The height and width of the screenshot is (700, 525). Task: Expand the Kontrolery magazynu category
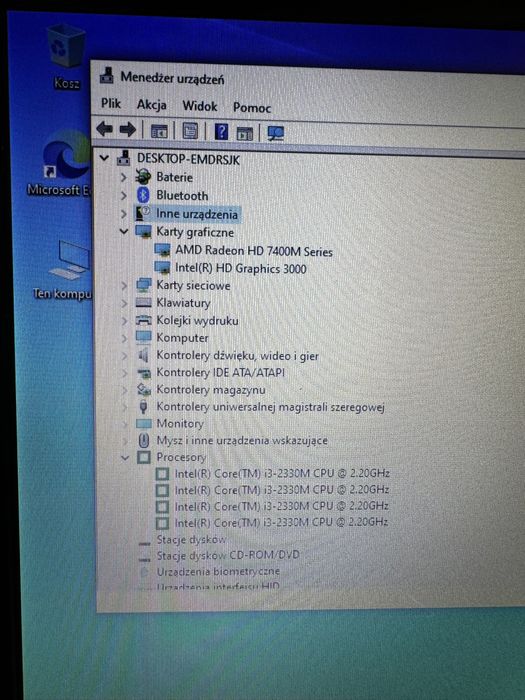(x=125, y=390)
